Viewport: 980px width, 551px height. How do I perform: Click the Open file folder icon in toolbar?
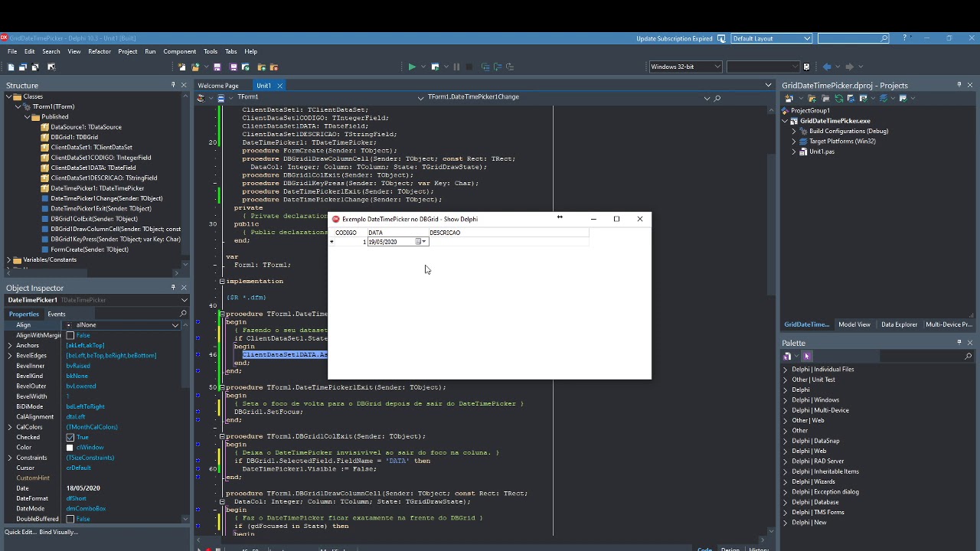point(195,67)
